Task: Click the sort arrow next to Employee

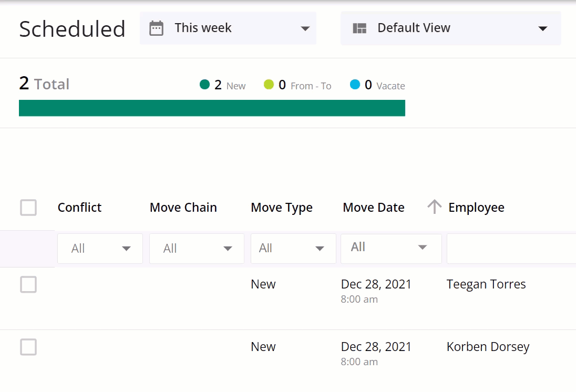Action: [434, 207]
